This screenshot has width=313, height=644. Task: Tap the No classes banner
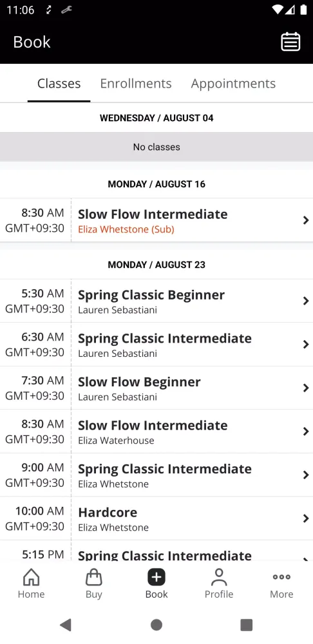point(156,147)
